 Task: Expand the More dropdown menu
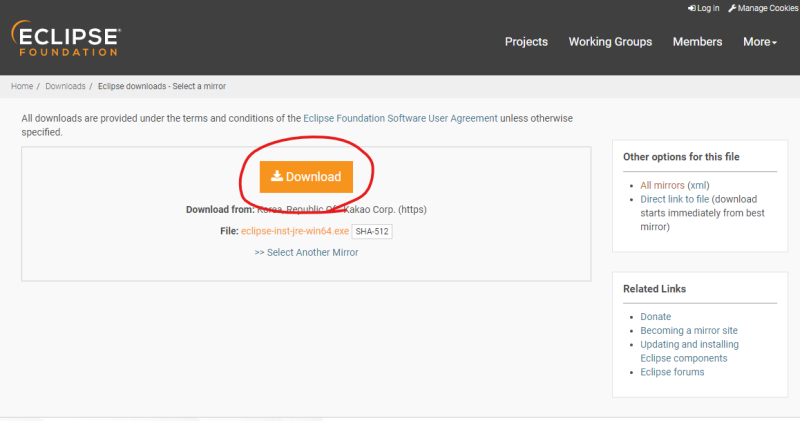760,42
